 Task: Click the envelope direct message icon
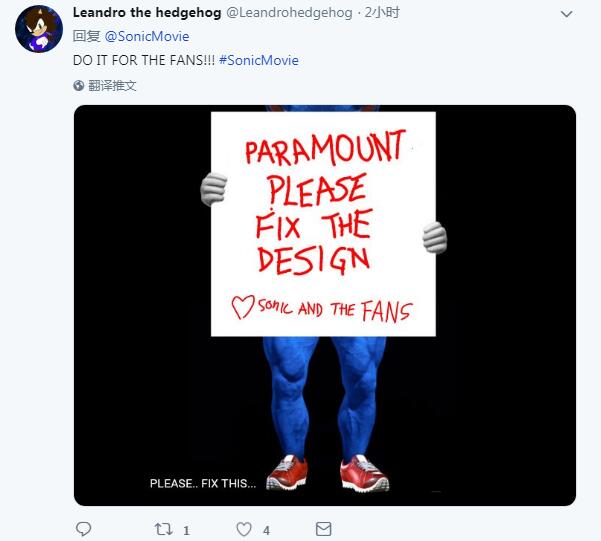coord(323,529)
